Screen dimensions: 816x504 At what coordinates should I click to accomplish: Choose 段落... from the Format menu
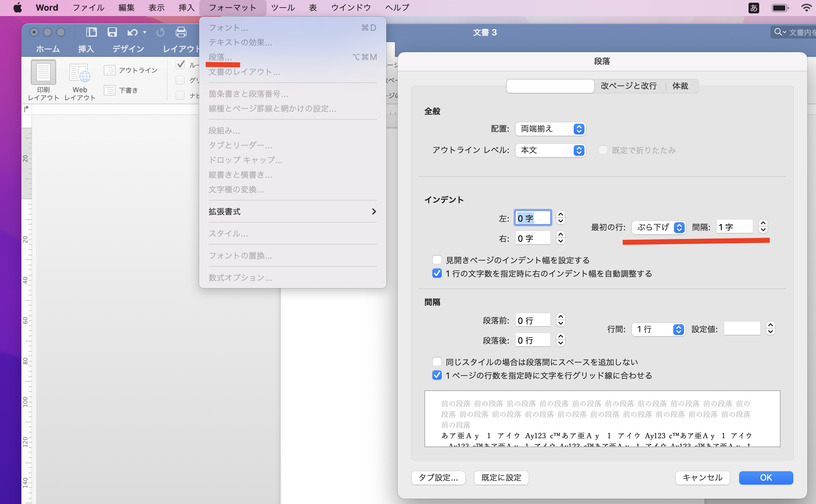coord(292,57)
